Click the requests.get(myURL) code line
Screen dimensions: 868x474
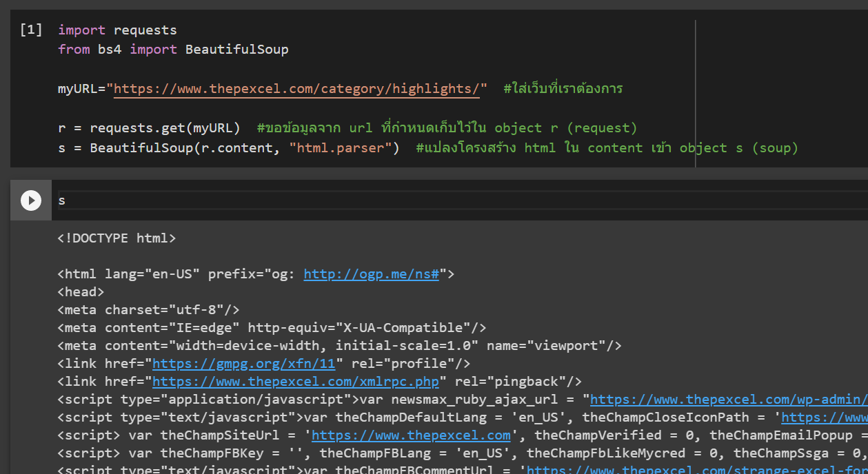[149, 128]
